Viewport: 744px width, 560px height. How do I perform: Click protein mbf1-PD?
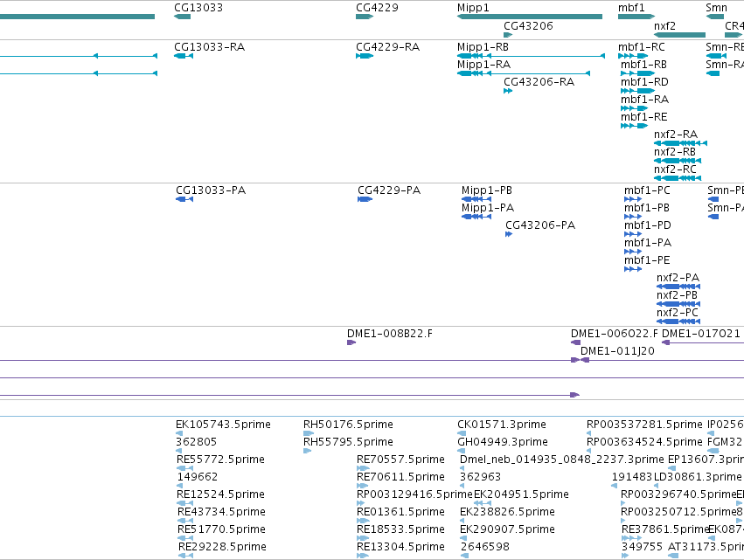648,225
